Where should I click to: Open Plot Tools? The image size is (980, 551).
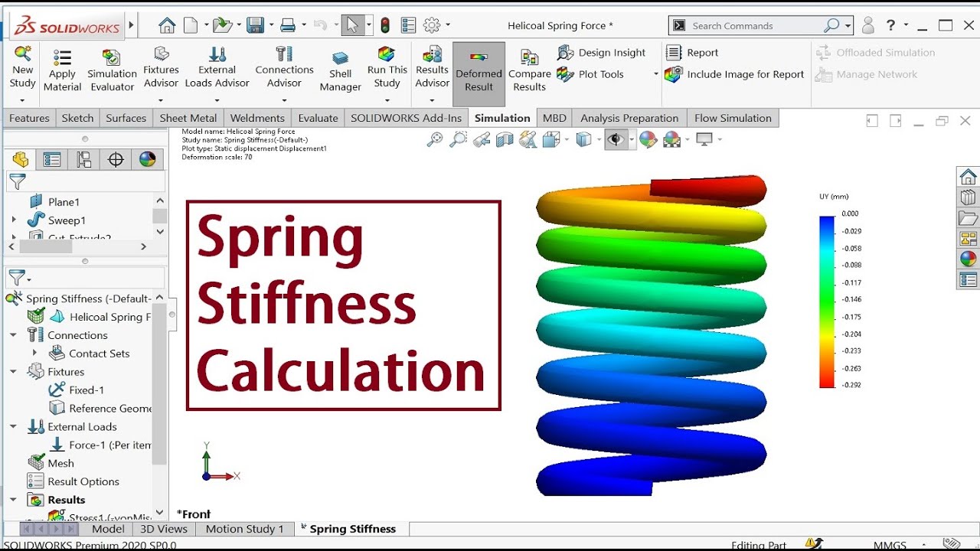[590, 74]
